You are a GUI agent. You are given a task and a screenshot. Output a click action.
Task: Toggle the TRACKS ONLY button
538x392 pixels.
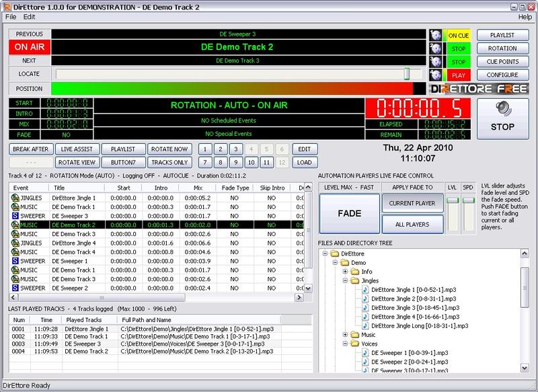(x=169, y=162)
